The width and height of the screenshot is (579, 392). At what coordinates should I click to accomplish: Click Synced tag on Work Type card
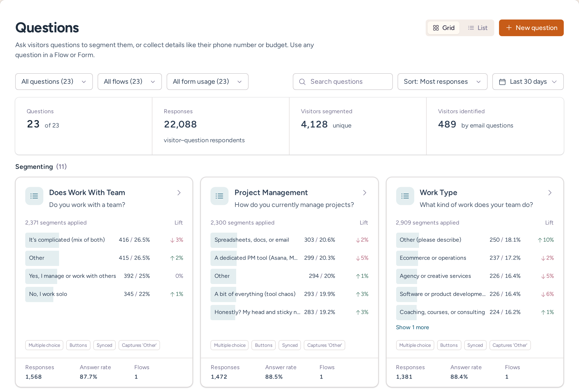click(x=475, y=345)
